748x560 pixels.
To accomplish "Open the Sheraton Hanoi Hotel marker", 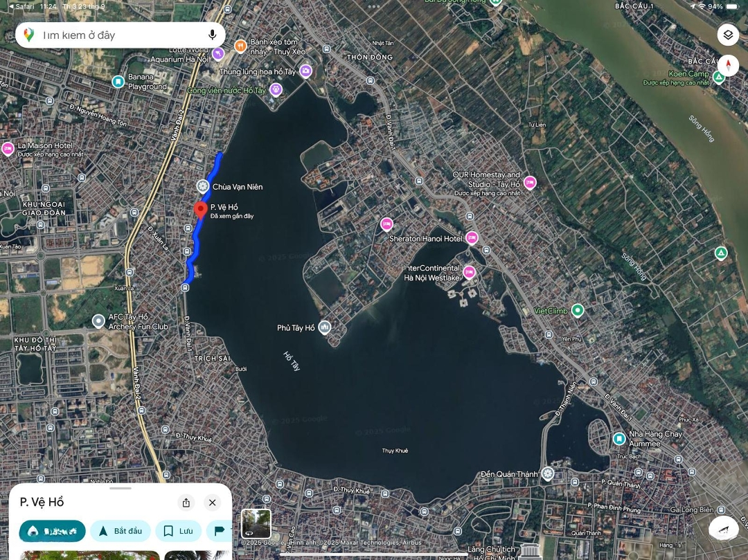I will point(386,224).
